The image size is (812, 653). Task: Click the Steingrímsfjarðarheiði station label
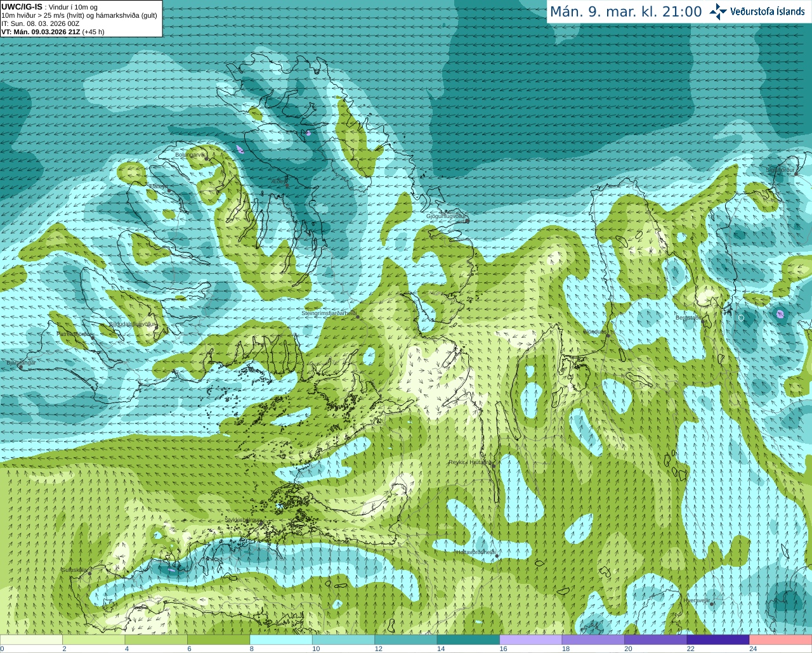328,313
